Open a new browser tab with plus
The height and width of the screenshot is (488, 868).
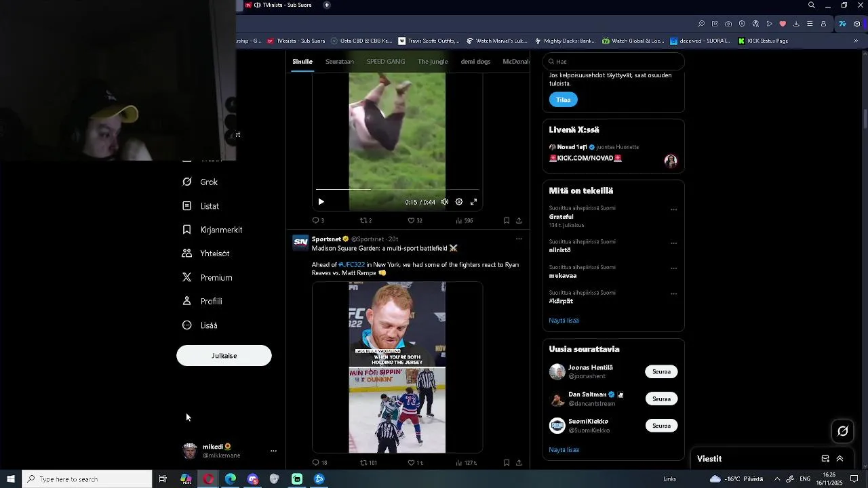(x=327, y=5)
